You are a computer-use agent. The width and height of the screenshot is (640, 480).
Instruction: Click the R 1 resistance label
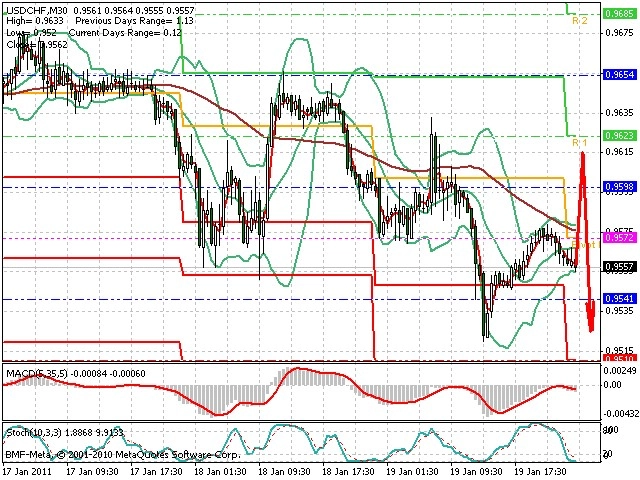pyautogui.click(x=580, y=142)
